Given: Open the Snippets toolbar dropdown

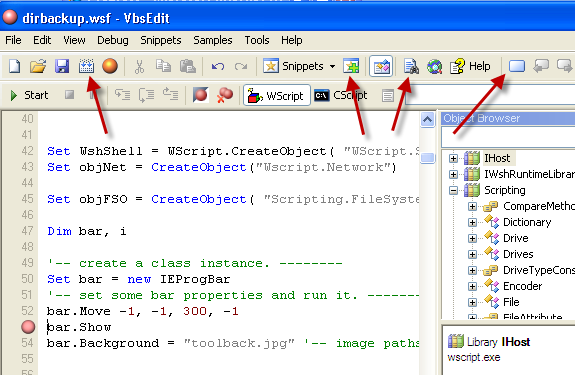Looking at the screenshot, I should coord(332,66).
